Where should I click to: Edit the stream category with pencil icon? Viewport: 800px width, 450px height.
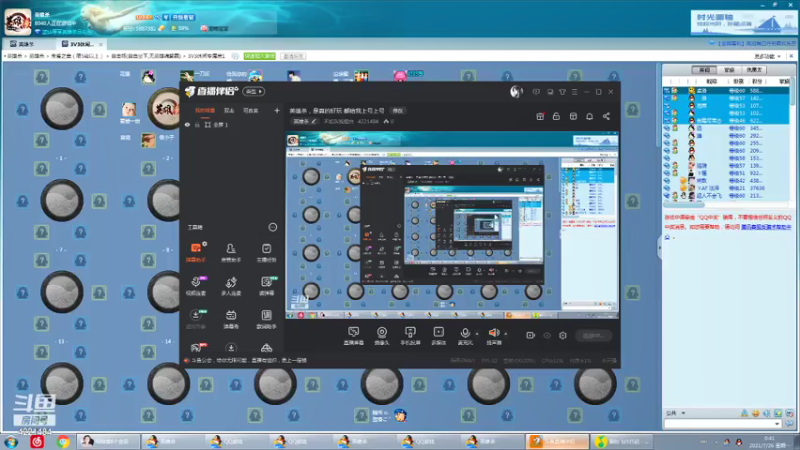pos(314,121)
